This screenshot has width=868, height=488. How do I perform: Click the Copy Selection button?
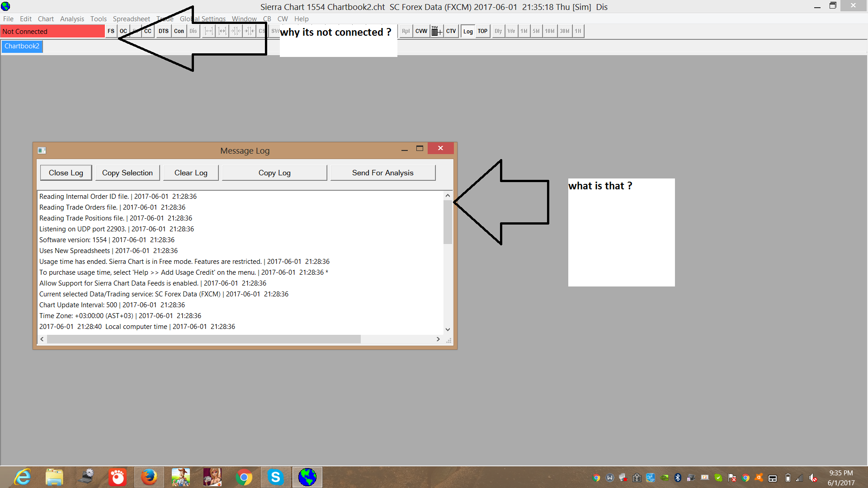127,173
